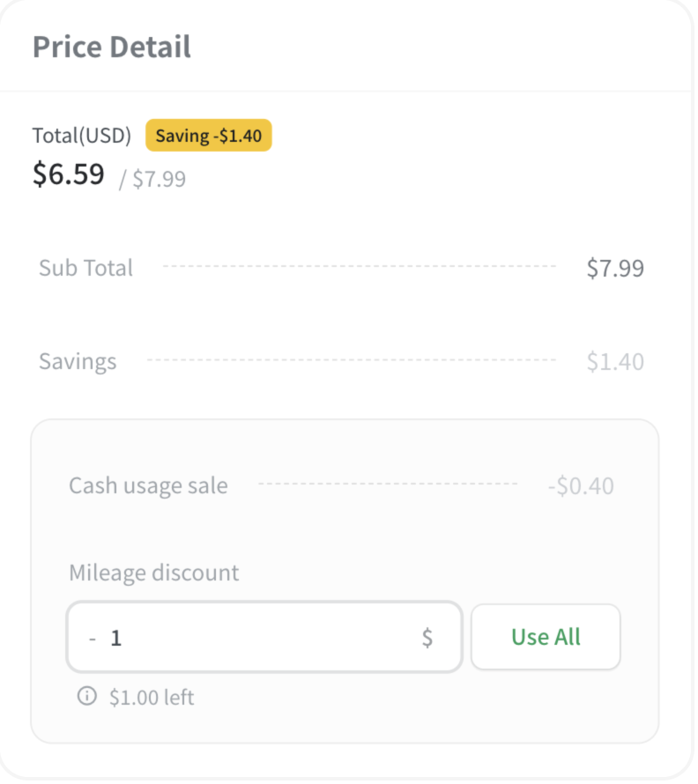
Task: Click the dollar sign inside mileage field
Action: pyautogui.click(x=429, y=640)
